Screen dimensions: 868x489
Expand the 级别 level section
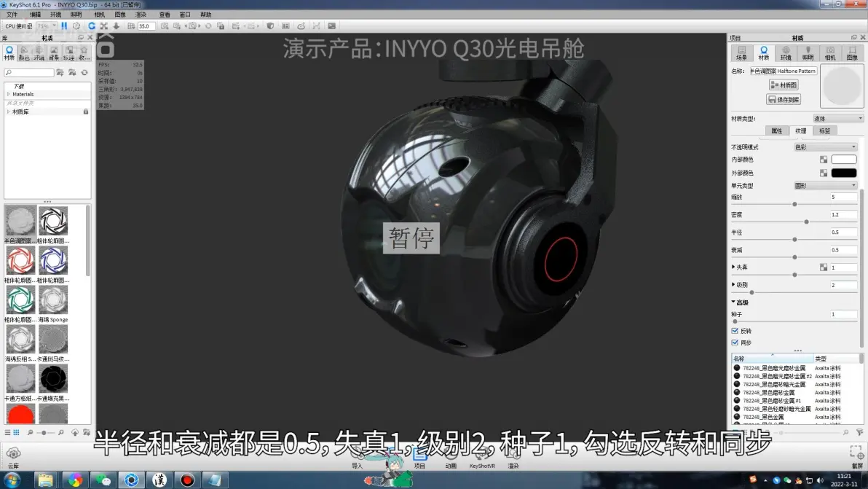tap(733, 285)
